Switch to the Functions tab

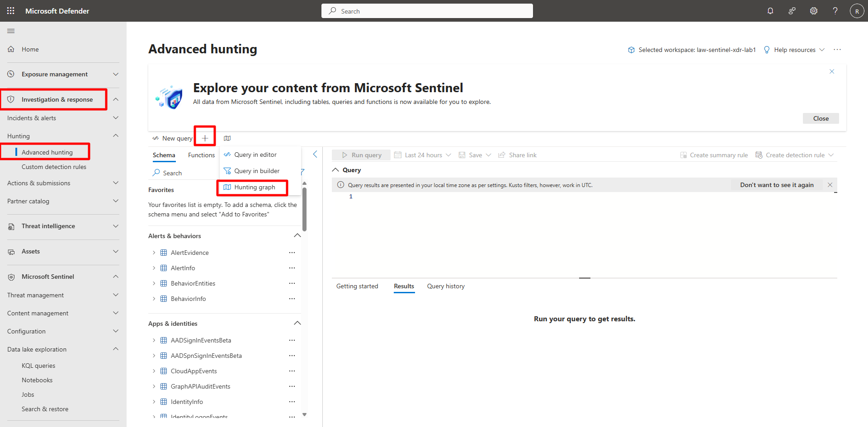pyautogui.click(x=202, y=155)
